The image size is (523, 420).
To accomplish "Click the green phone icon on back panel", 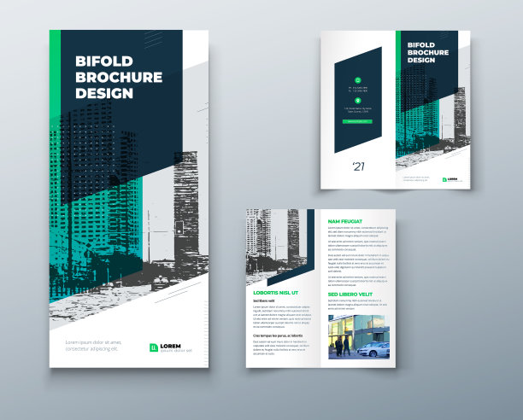I will [358, 79].
